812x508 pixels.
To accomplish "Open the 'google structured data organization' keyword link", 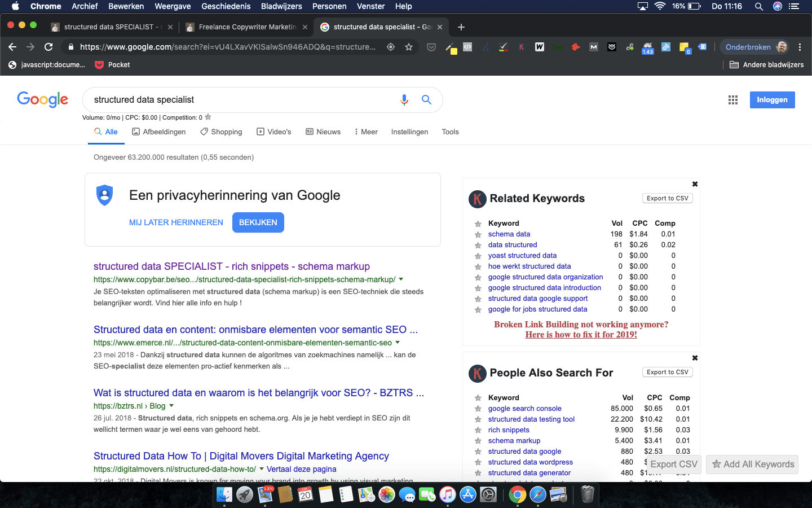I will (x=545, y=277).
